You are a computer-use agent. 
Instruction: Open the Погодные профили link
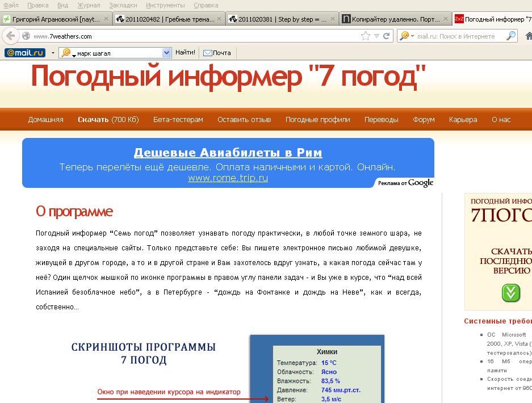click(x=317, y=119)
